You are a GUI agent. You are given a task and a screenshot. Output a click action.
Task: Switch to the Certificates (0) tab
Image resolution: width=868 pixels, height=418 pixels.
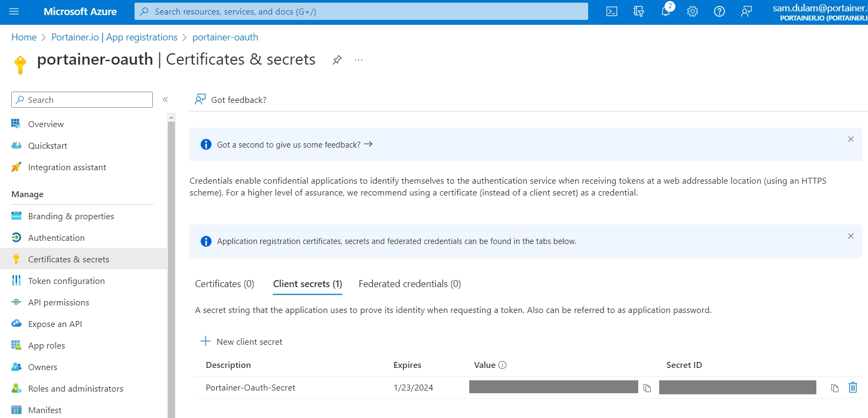(224, 284)
